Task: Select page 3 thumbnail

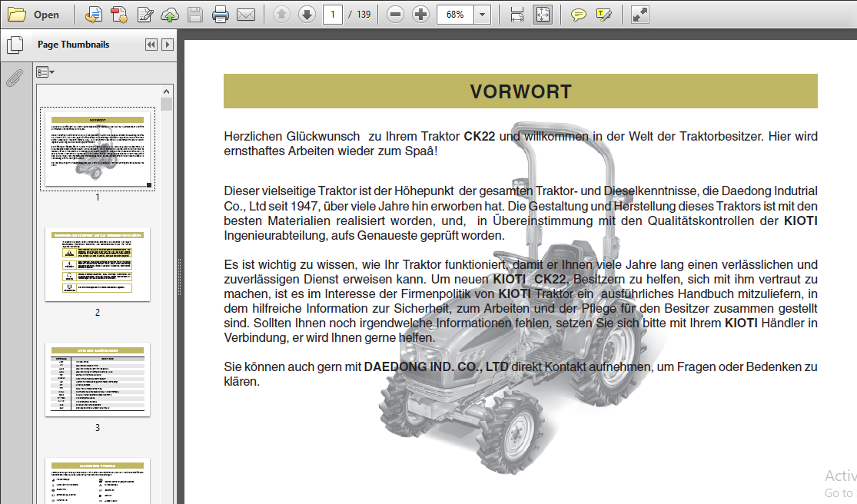Action: point(98,380)
